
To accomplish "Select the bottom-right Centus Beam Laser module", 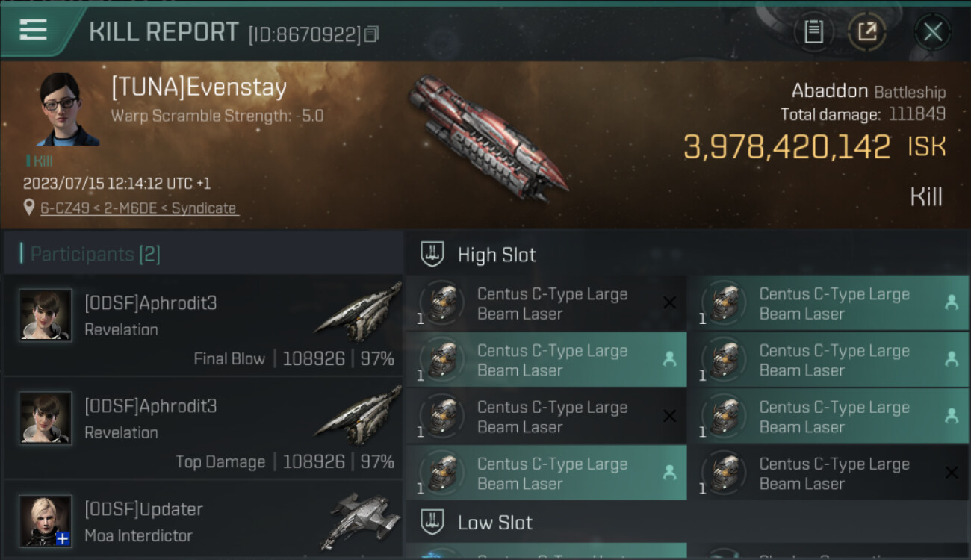I will click(x=828, y=473).
